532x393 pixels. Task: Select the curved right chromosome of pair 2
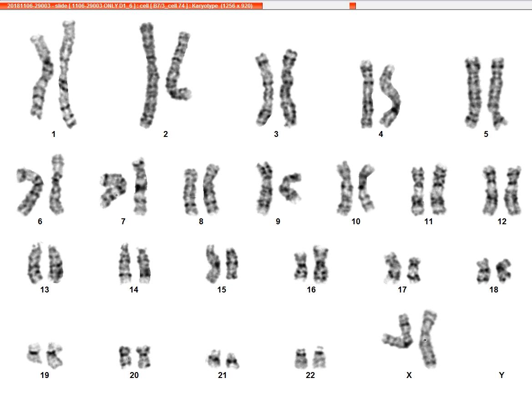[x=178, y=66]
